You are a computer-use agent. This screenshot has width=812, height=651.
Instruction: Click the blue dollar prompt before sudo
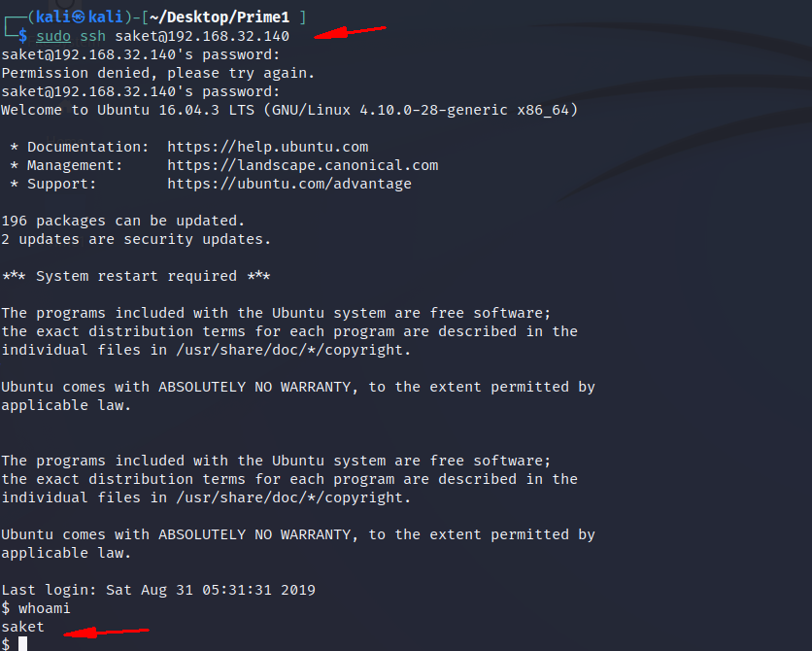[x=22, y=36]
